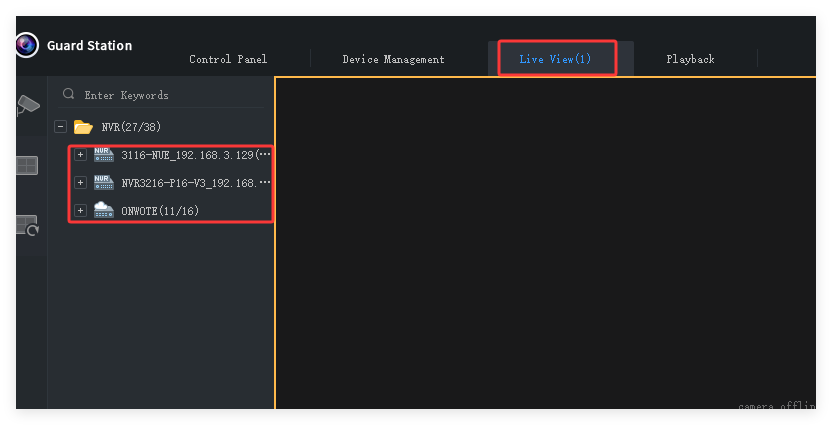Switch to the Control Panel tab

(228, 59)
